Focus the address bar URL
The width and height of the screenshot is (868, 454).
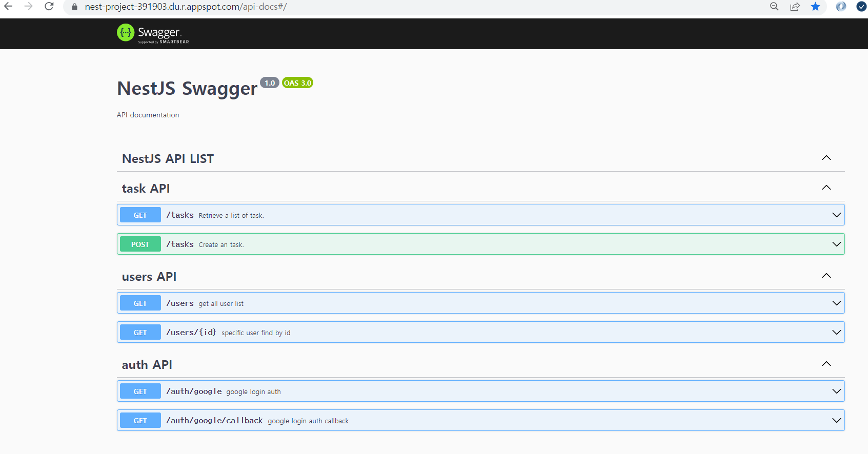186,7
